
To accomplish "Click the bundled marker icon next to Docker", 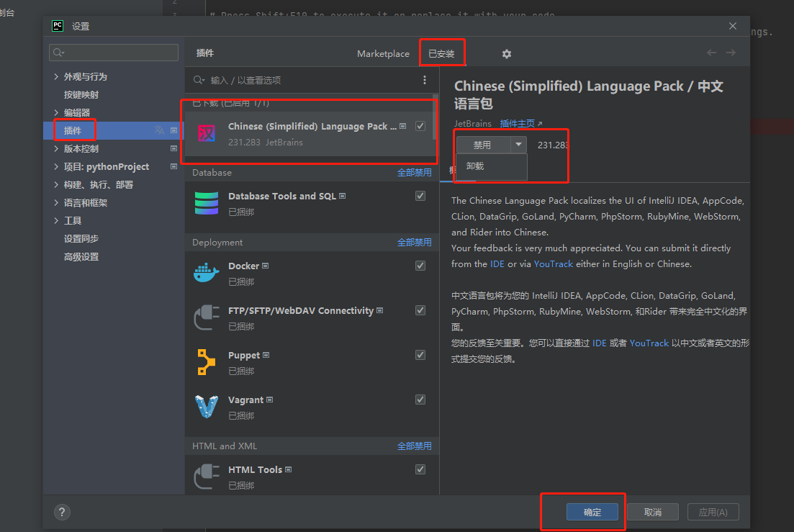I will 266,266.
